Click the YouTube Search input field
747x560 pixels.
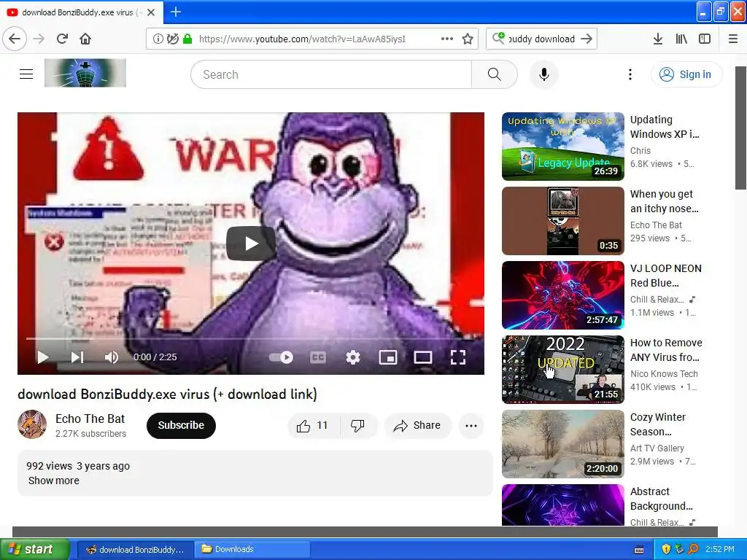click(x=331, y=74)
